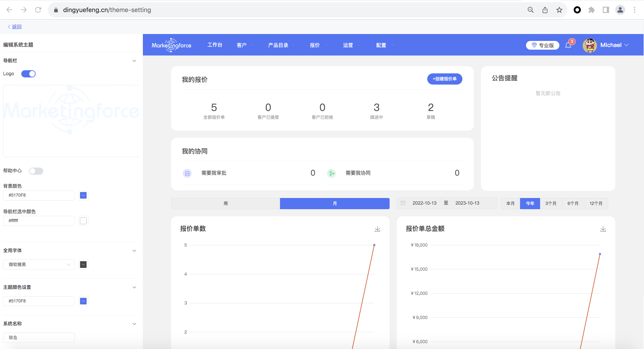Open the 背景颜色 color swatch
The width and height of the screenshot is (644, 349).
[x=83, y=195]
